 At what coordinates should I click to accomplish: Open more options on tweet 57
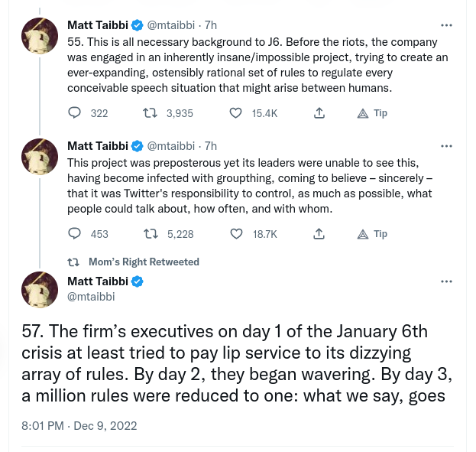446,281
